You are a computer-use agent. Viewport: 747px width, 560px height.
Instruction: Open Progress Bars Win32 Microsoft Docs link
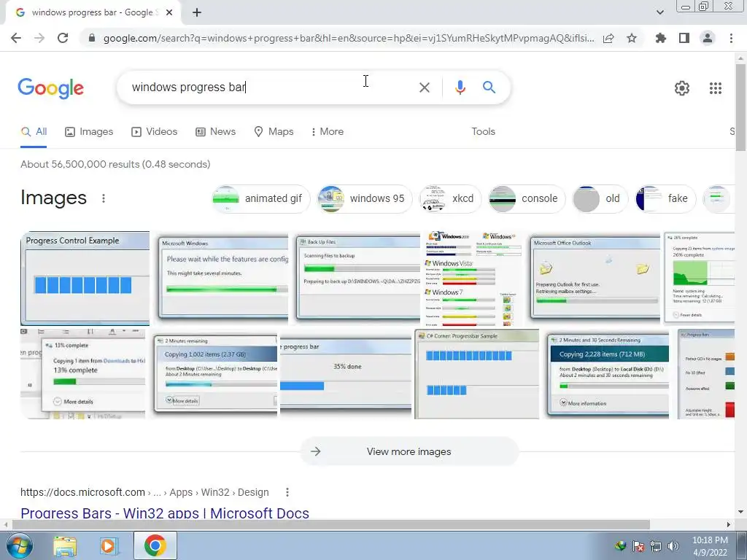[x=165, y=513]
